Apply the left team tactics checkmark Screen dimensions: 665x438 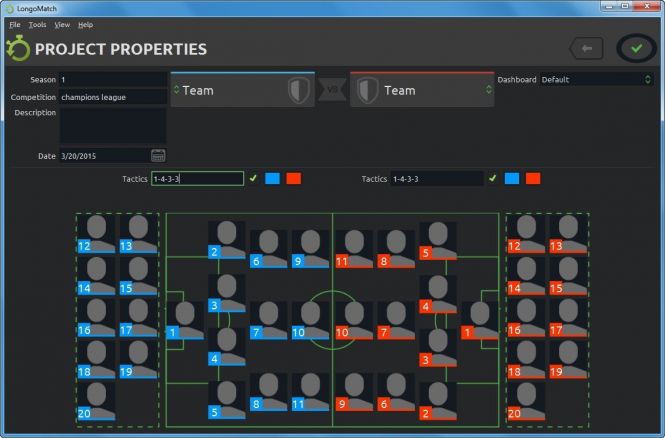[x=254, y=179]
